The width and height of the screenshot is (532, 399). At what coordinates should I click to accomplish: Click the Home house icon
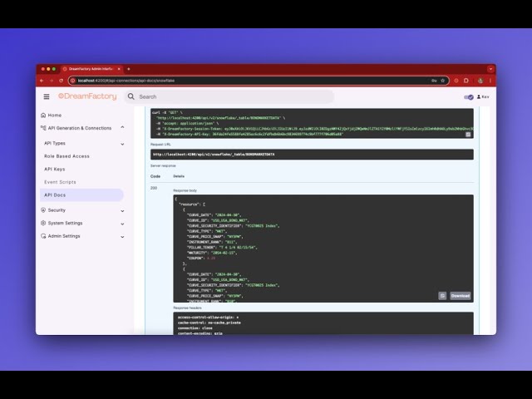(43, 116)
